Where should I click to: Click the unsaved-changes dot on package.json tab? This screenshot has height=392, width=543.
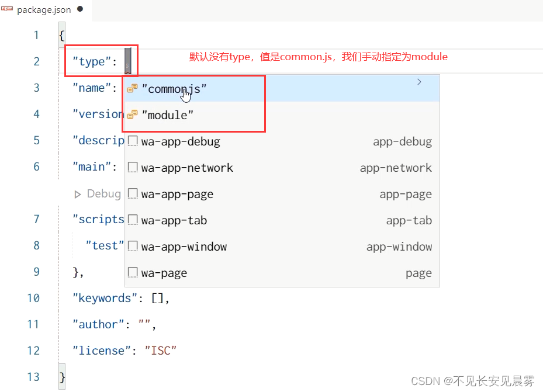tap(80, 9)
